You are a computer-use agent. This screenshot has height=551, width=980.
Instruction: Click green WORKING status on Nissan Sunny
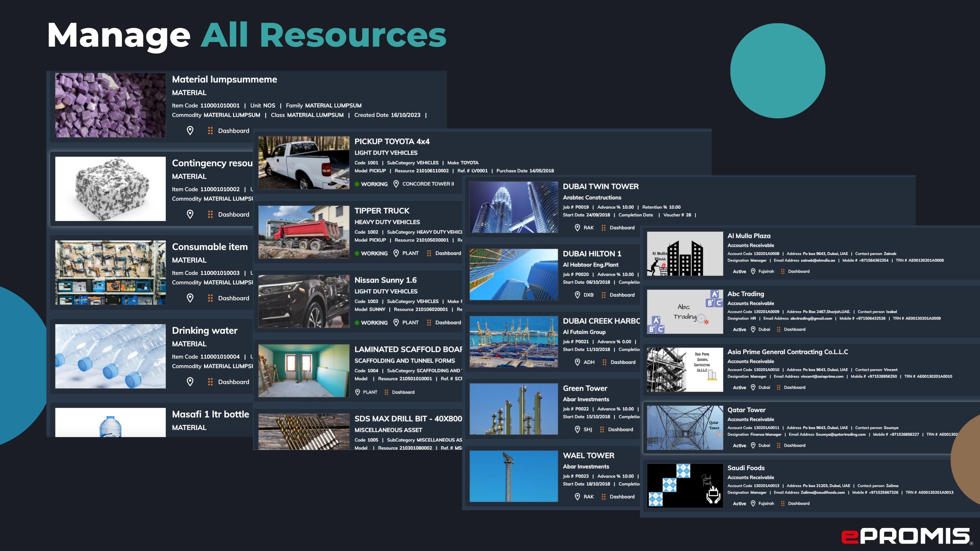pyautogui.click(x=371, y=323)
